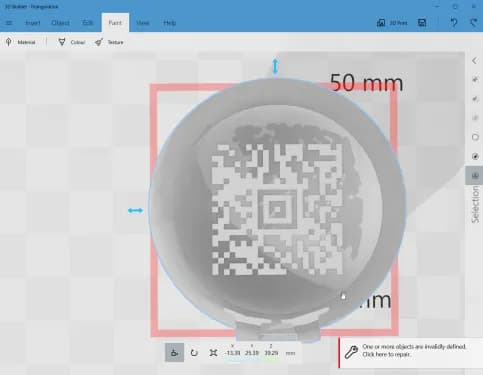Click the highlighted icon above the Selection label
Screen dimensions: 483x375
pos(475,175)
